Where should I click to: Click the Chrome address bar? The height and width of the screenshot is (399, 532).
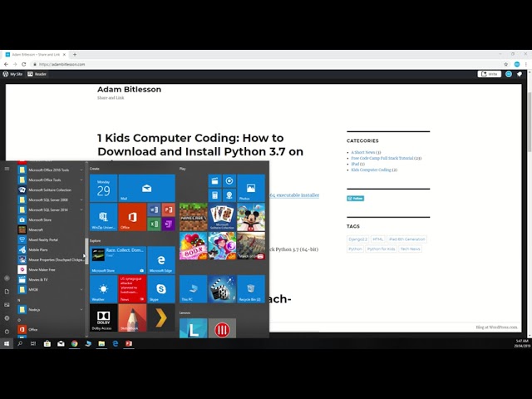[x=268, y=64]
